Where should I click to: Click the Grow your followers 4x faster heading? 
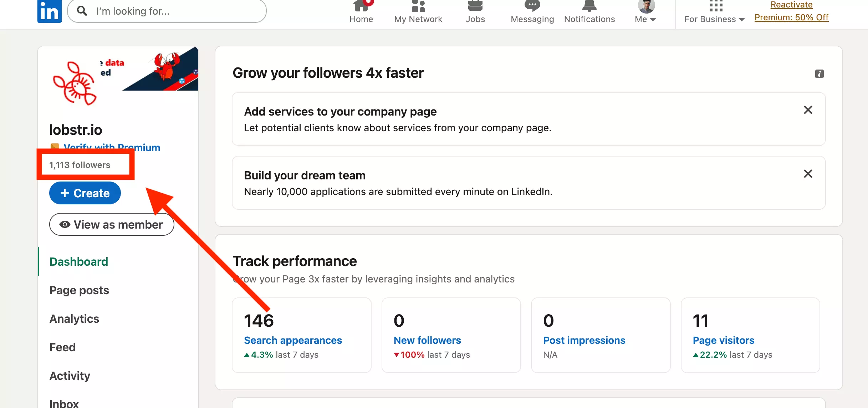coord(328,73)
